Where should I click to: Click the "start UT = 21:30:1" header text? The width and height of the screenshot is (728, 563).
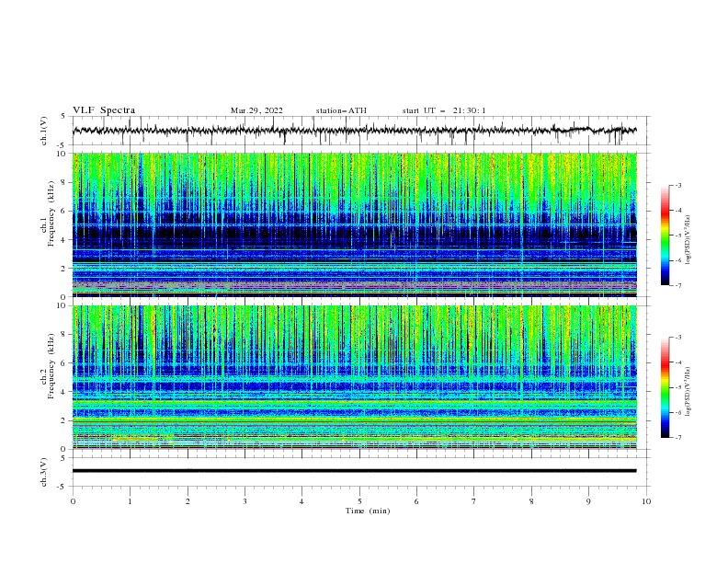(444, 110)
